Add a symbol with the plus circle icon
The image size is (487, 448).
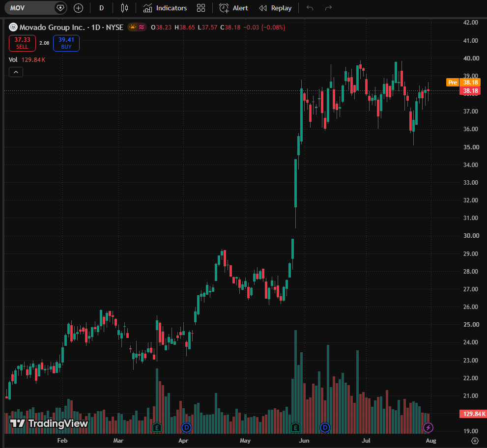[78, 8]
